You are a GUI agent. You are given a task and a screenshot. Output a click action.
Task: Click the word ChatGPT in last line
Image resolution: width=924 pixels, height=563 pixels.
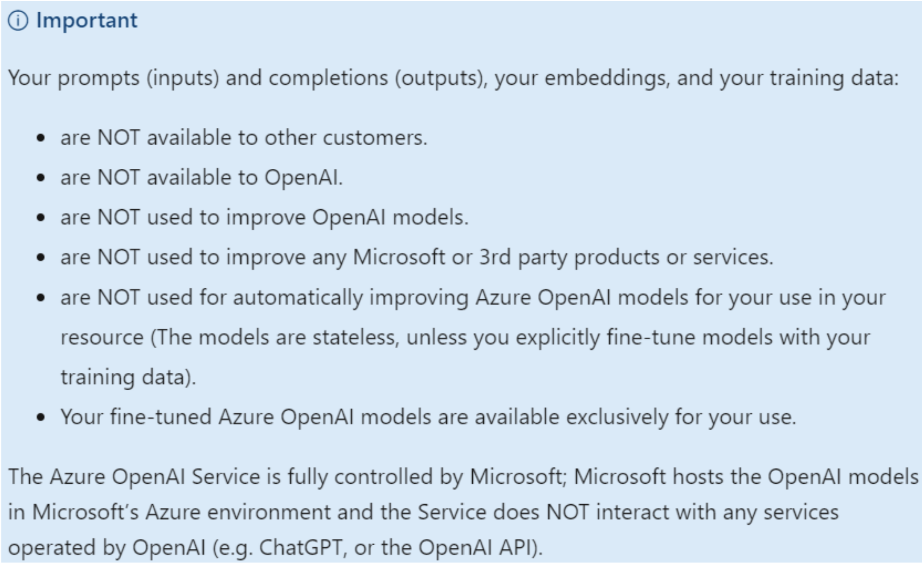300,548
